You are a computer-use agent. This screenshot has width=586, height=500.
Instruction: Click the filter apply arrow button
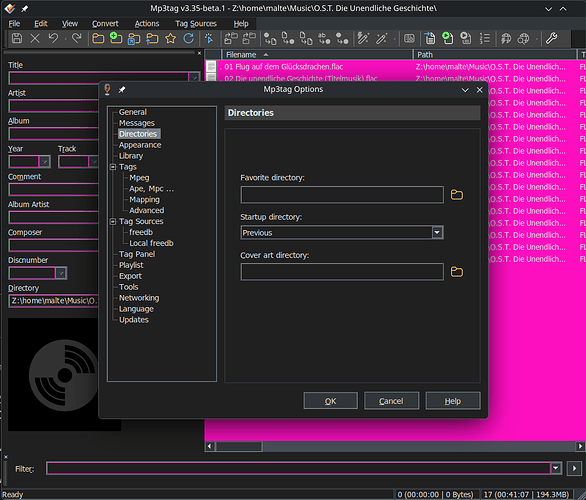[x=574, y=468]
